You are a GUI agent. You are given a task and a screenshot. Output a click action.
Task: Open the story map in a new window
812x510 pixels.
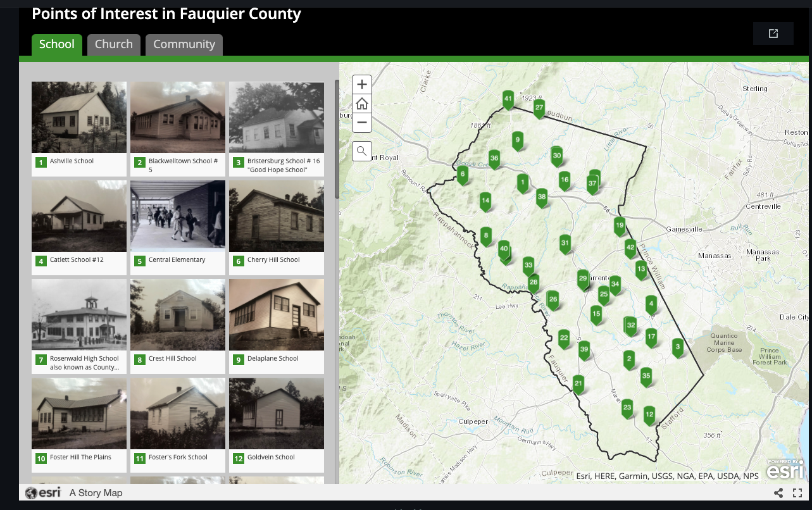point(773,33)
